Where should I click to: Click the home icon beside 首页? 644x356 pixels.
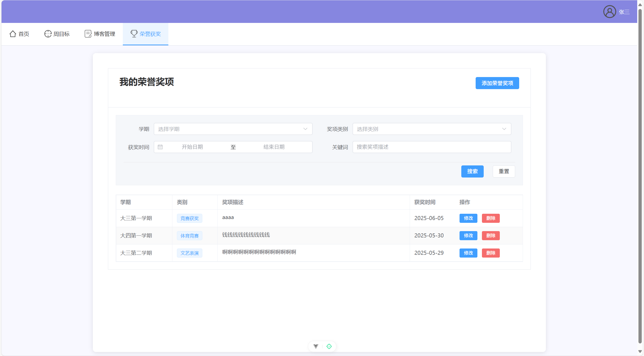tap(13, 34)
